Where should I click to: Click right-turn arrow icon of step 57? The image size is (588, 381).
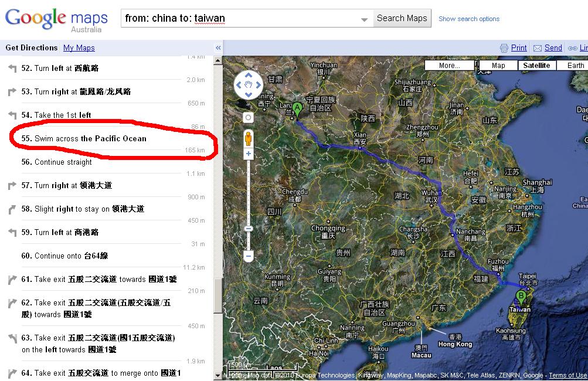pyautogui.click(x=12, y=185)
